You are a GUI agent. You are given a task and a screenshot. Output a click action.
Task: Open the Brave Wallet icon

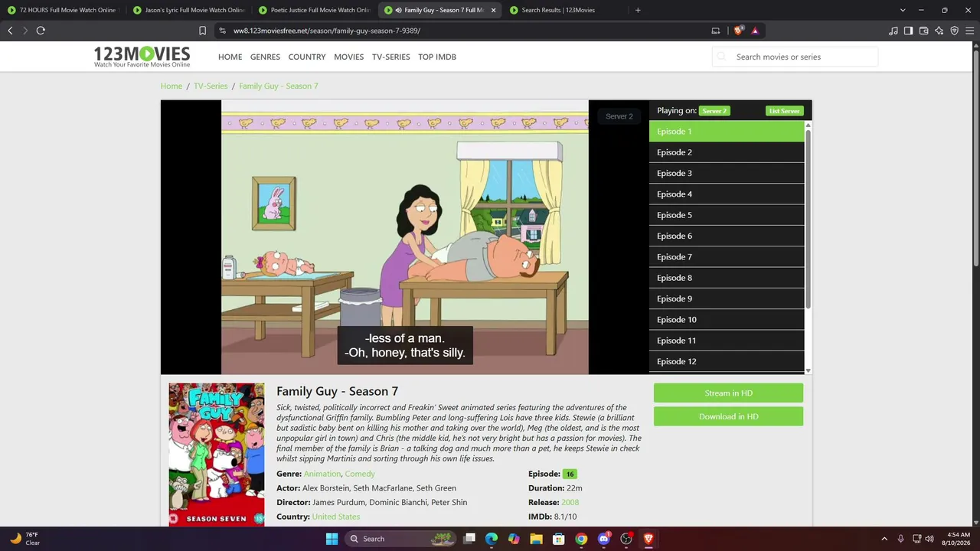[x=923, y=31]
